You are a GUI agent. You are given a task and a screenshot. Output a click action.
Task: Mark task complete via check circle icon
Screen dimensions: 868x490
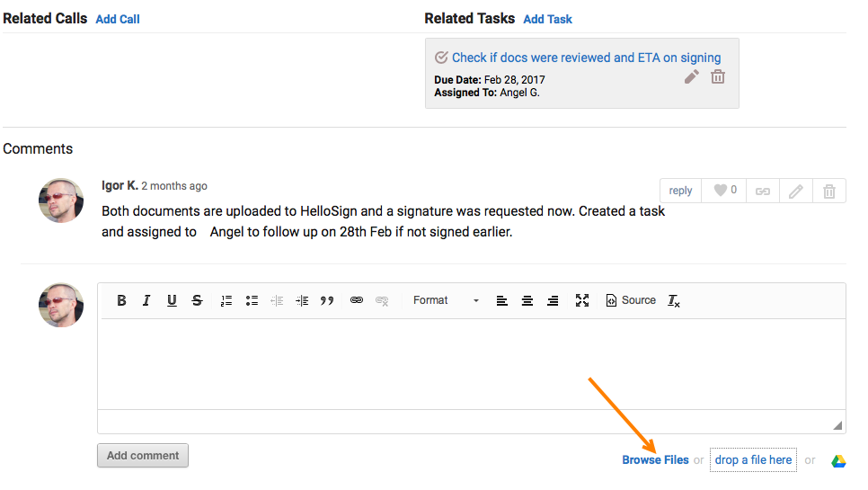(441, 58)
